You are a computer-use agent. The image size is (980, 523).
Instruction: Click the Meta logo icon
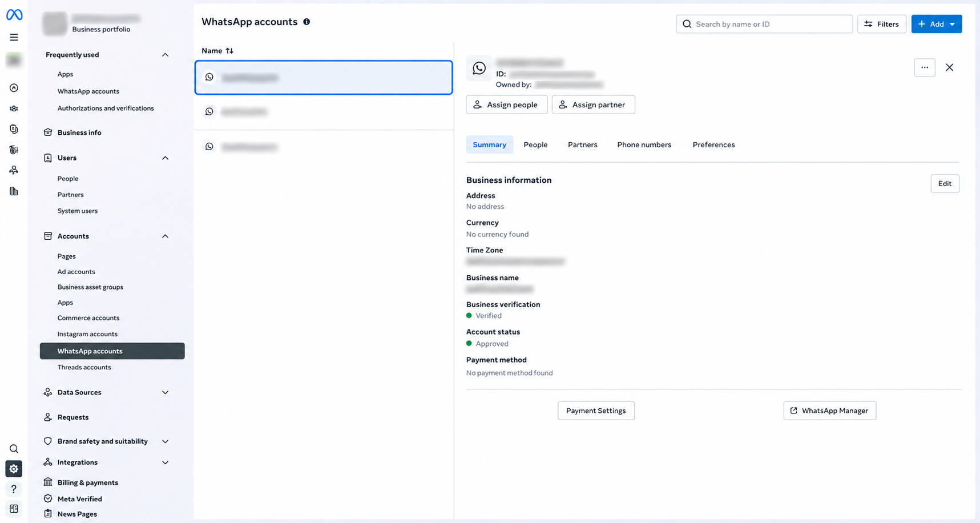pos(14,15)
